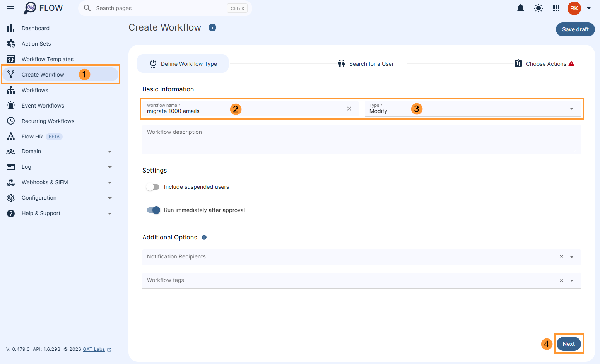Click the description textarea resize handle
This screenshot has height=364, width=600.
574,151
